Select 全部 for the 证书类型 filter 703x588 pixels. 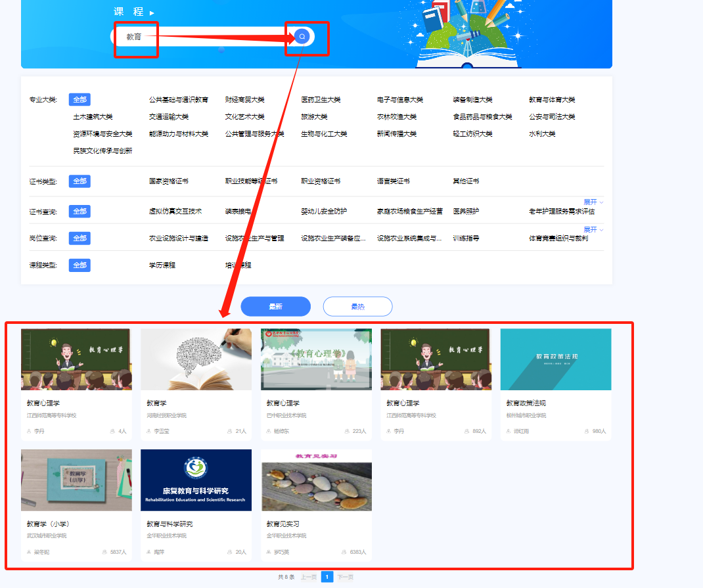tap(79, 181)
